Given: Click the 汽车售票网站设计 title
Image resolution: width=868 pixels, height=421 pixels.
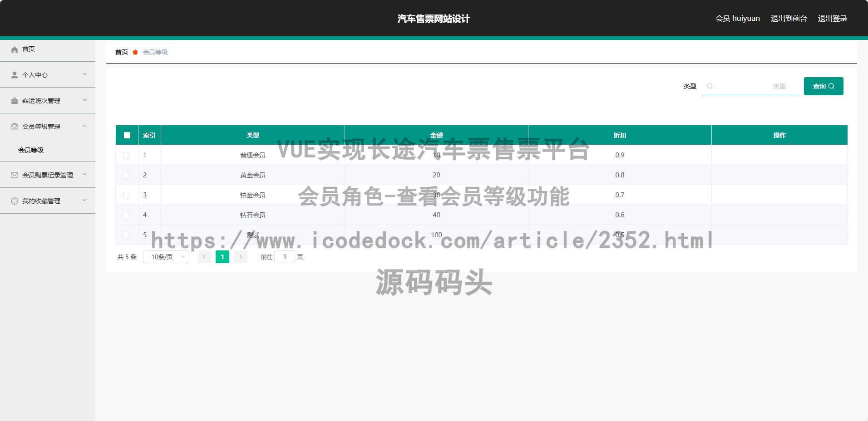Looking at the screenshot, I should 434,19.
